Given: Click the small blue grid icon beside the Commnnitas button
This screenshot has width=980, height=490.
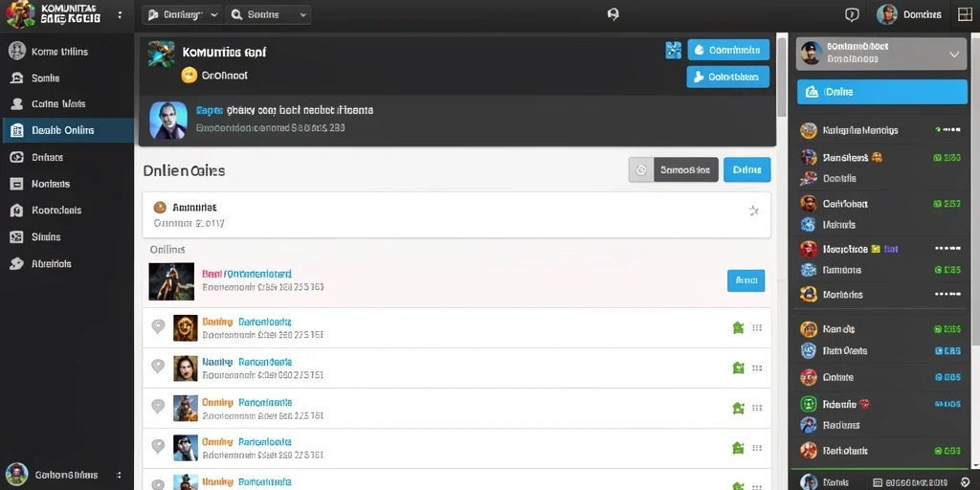Looking at the screenshot, I should [x=673, y=50].
